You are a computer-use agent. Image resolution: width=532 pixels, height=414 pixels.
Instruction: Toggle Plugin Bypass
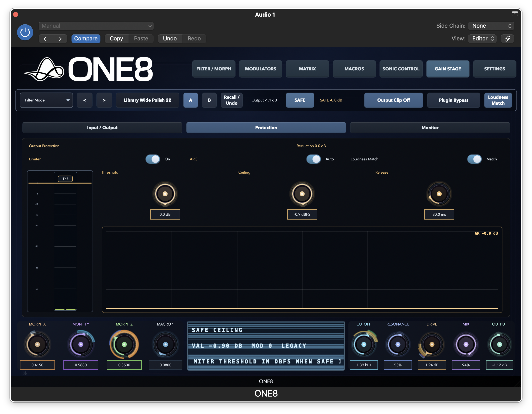coord(453,100)
